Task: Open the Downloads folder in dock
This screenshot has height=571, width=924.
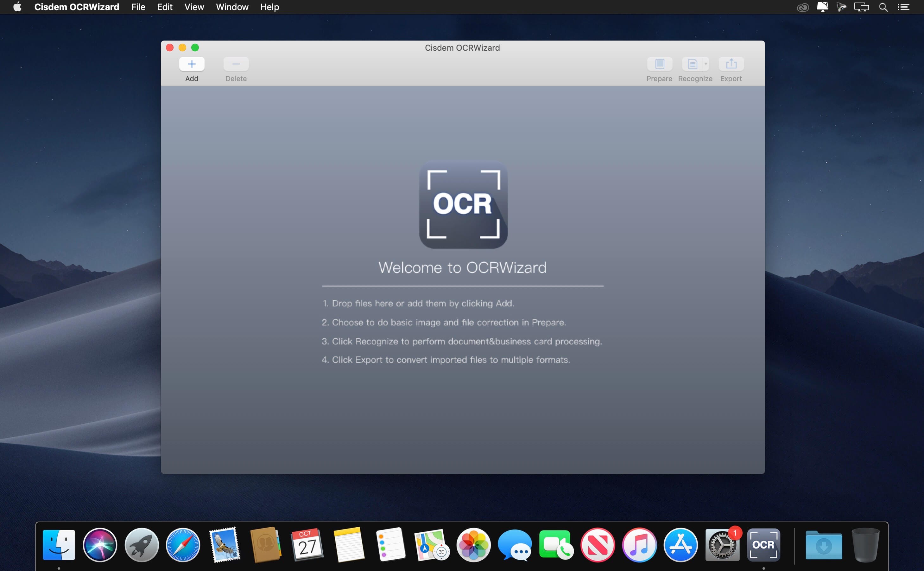Action: pos(824,545)
